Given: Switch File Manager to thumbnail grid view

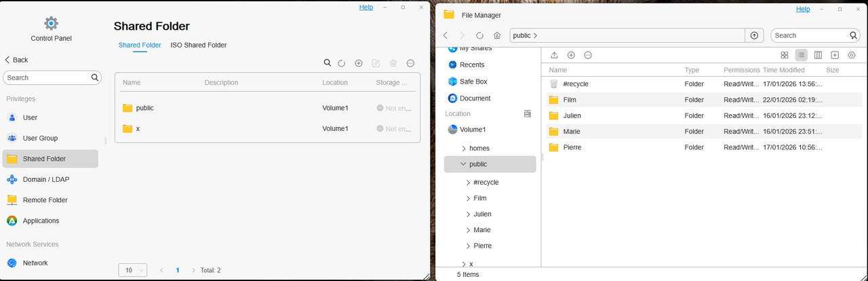Looking at the screenshot, I should [x=785, y=55].
